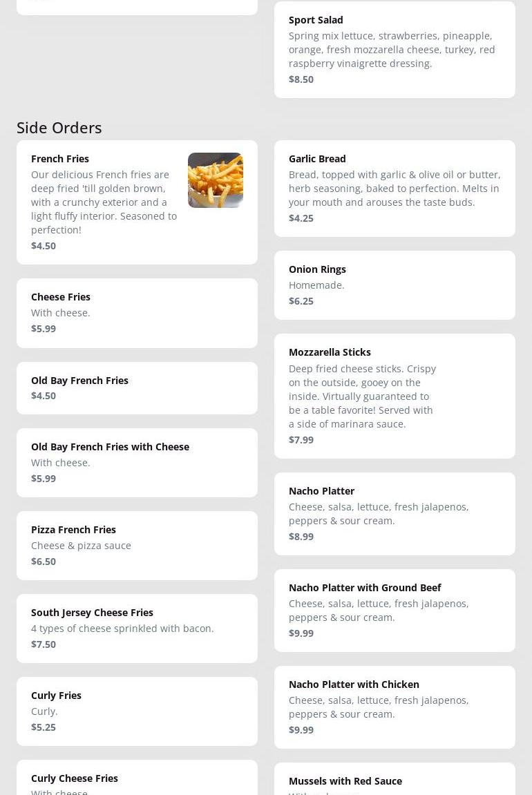Open the Curly Fries item
This screenshot has width=532, height=795.
(x=137, y=711)
